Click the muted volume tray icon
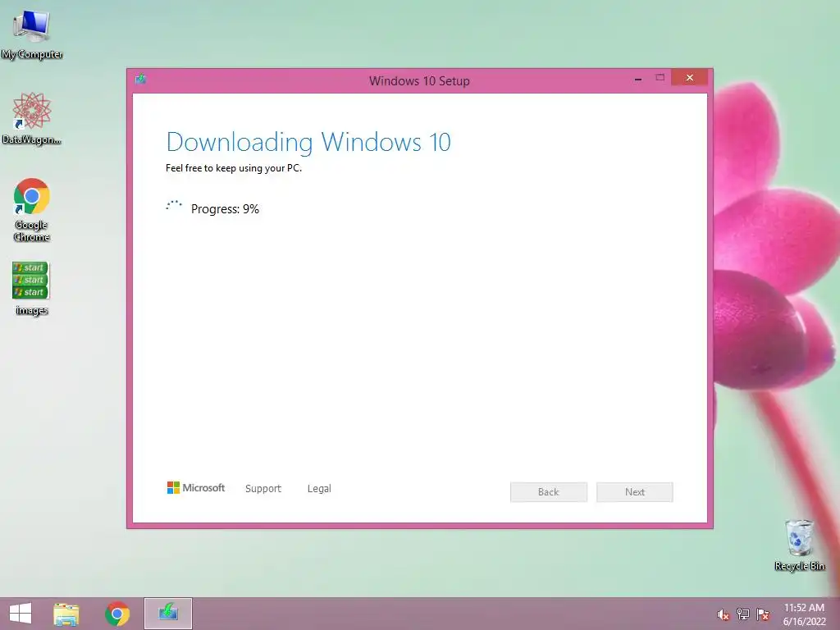The width and height of the screenshot is (840, 630). 723,614
